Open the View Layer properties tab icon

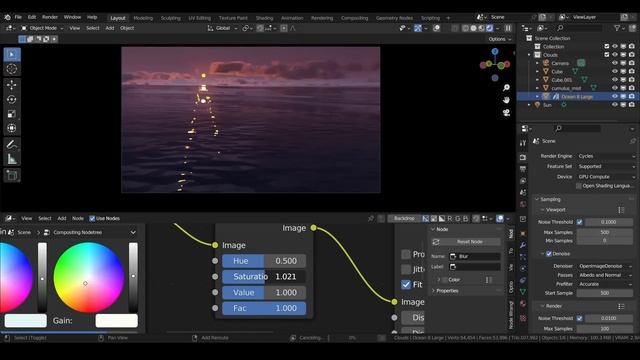523,180
